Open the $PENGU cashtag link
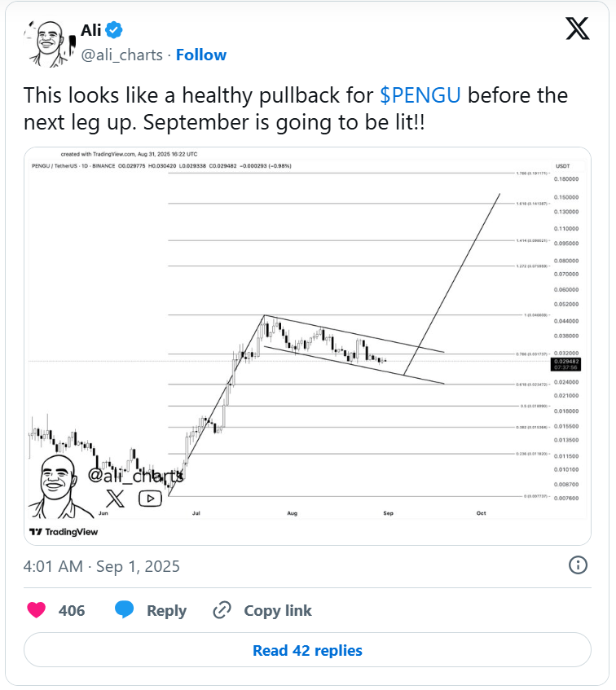 click(x=420, y=95)
